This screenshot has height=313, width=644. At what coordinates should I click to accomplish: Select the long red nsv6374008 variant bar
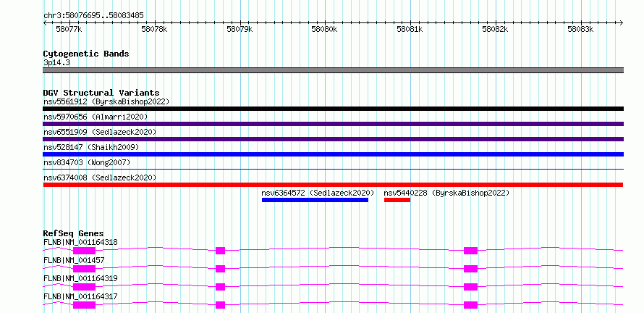(x=333, y=185)
